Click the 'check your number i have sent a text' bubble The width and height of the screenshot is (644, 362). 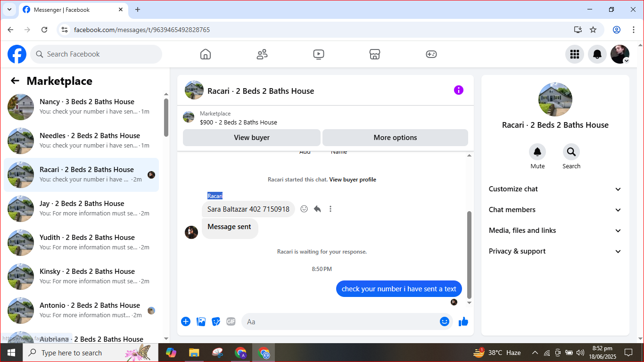point(399,289)
